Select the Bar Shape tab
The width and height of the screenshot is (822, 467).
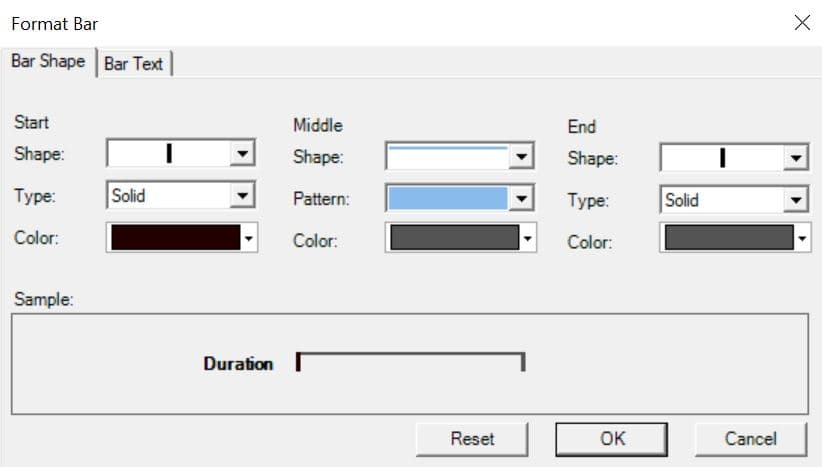(x=48, y=61)
